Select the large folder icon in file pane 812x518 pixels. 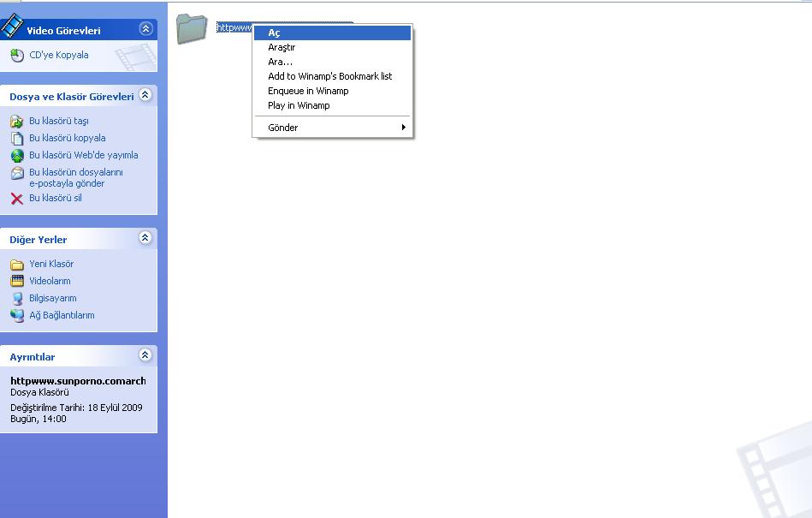(193, 28)
